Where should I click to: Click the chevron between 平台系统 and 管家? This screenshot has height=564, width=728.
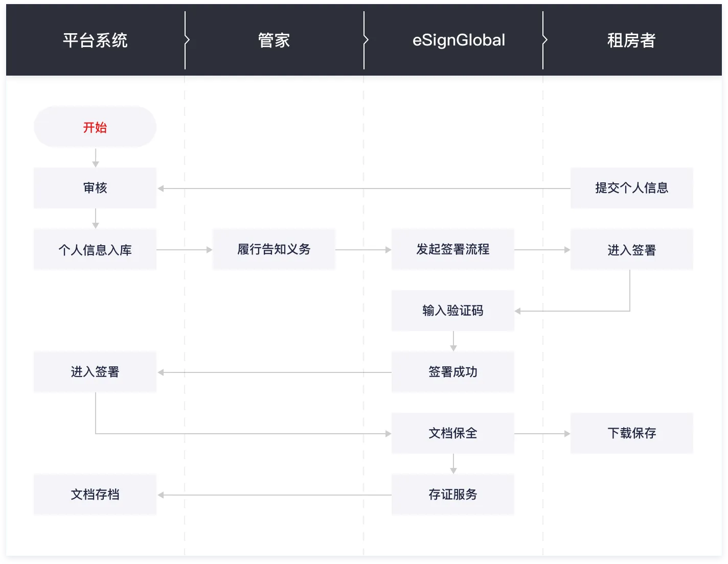pyautogui.click(x=187, y=40)
